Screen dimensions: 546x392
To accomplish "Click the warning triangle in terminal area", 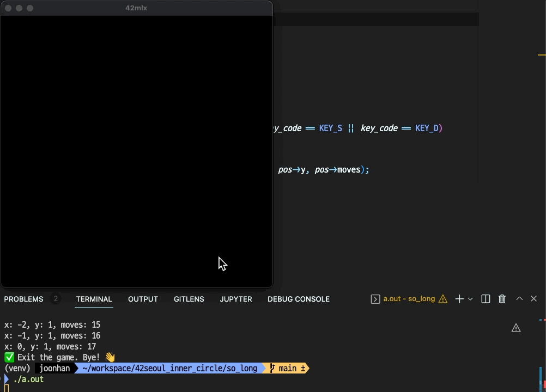I will (x=516, y=328).
